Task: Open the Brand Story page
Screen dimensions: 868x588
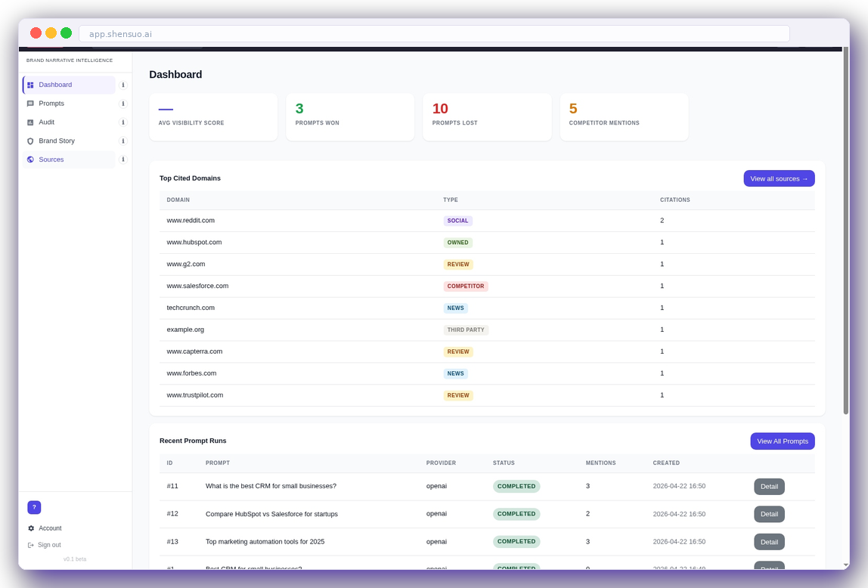Action: tap(57, 141)
